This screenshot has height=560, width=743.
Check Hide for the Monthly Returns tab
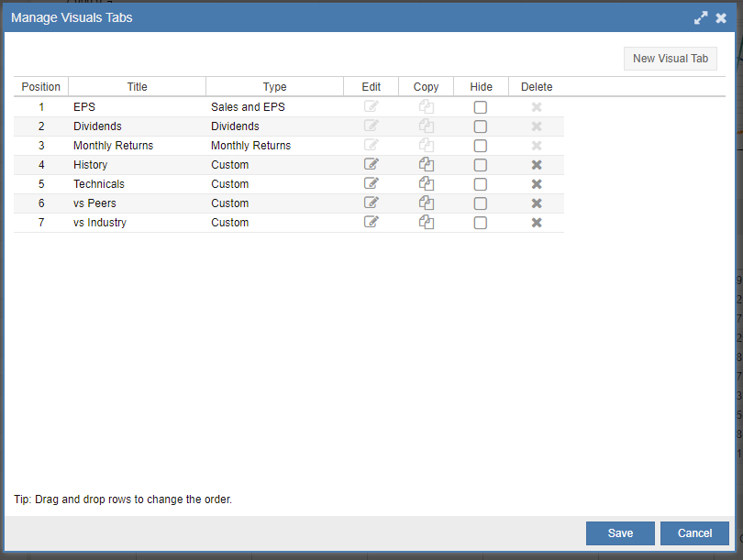pos(481,146)
